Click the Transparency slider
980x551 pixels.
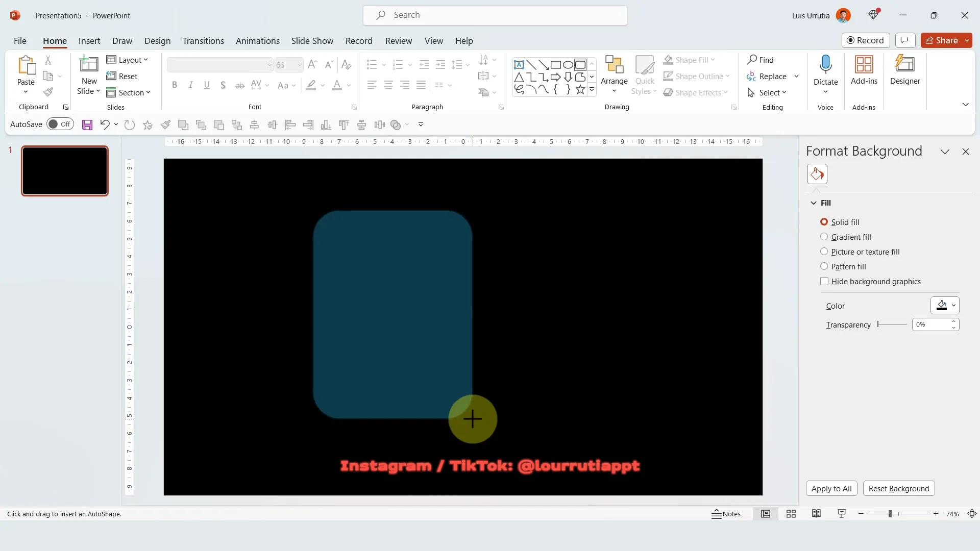(x=892, y=324)
